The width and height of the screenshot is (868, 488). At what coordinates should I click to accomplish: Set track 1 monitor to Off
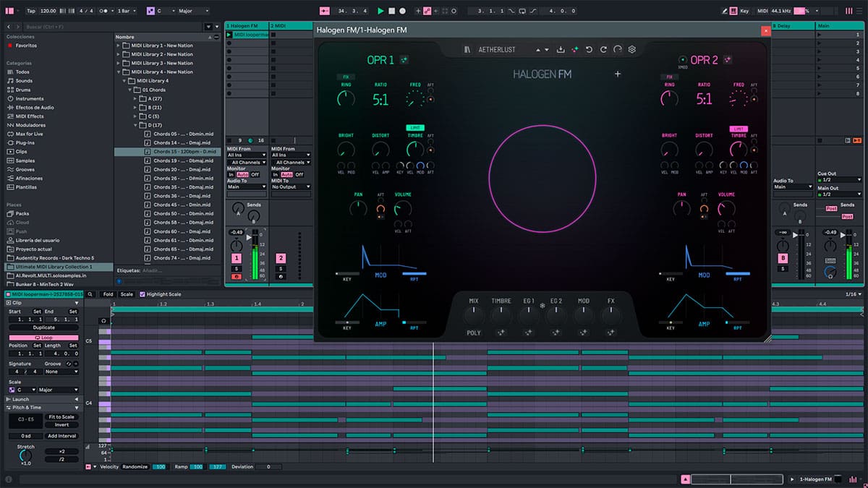(255, 174)
